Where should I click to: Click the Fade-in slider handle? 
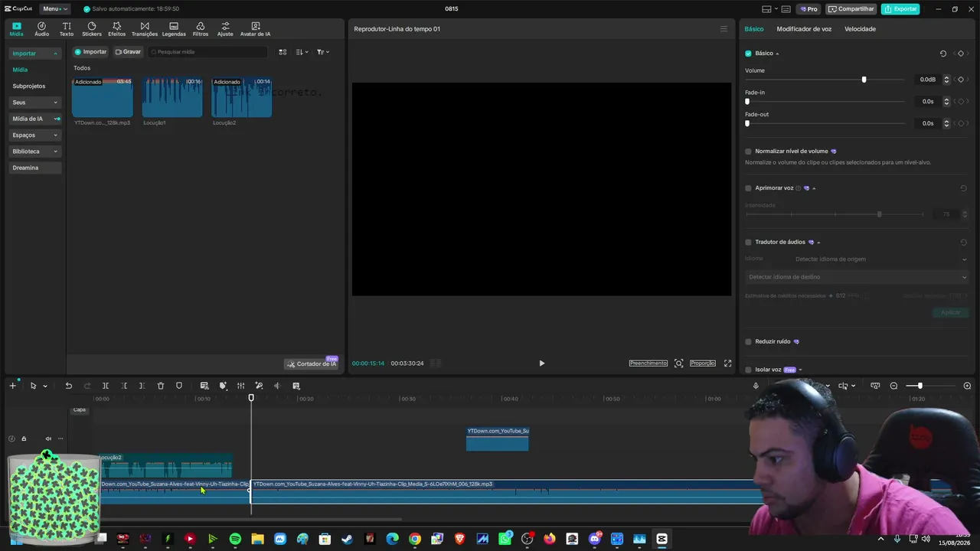click(x=747, y=101)
